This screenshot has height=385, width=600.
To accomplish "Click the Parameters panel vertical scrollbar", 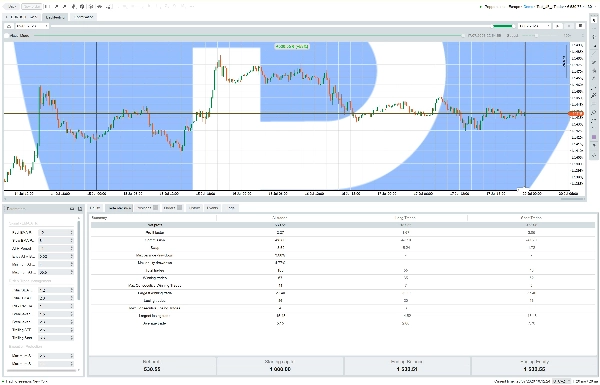I will [79, 260].
